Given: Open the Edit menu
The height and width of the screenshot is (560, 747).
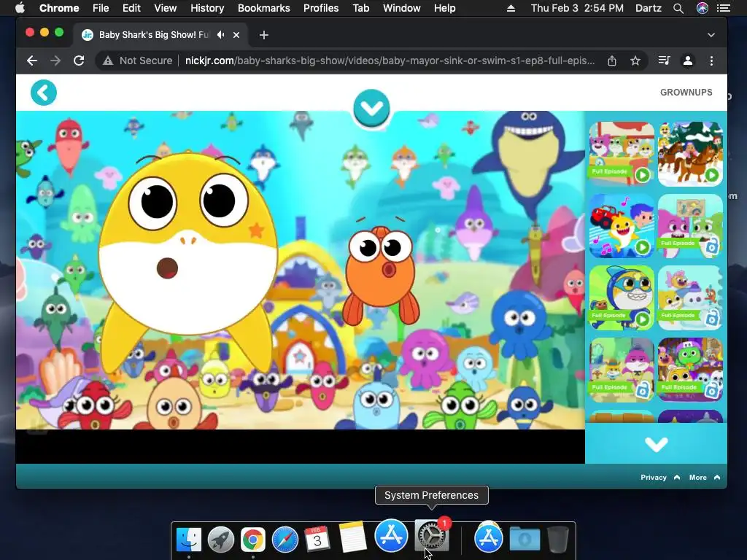Looking at the screenshot, I should click(131, 8).
